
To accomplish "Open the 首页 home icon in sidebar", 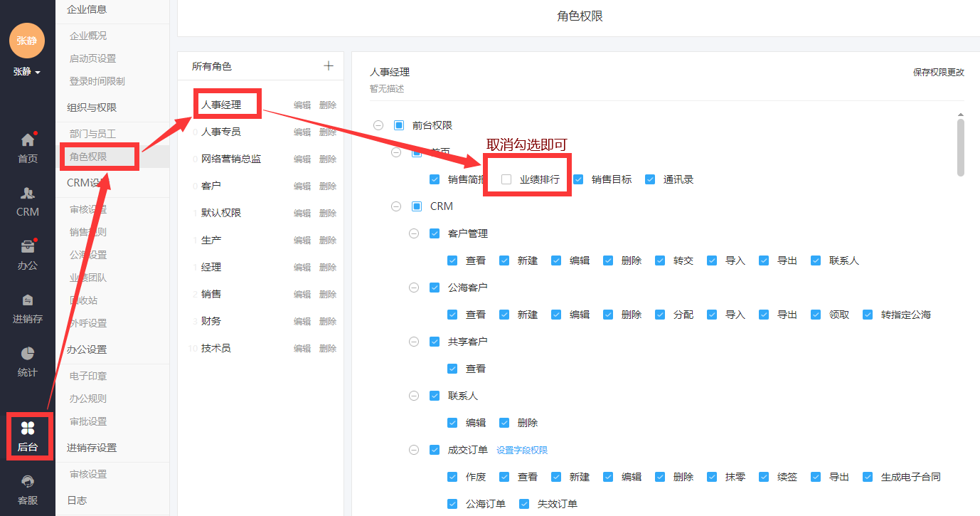I will 28,140.
